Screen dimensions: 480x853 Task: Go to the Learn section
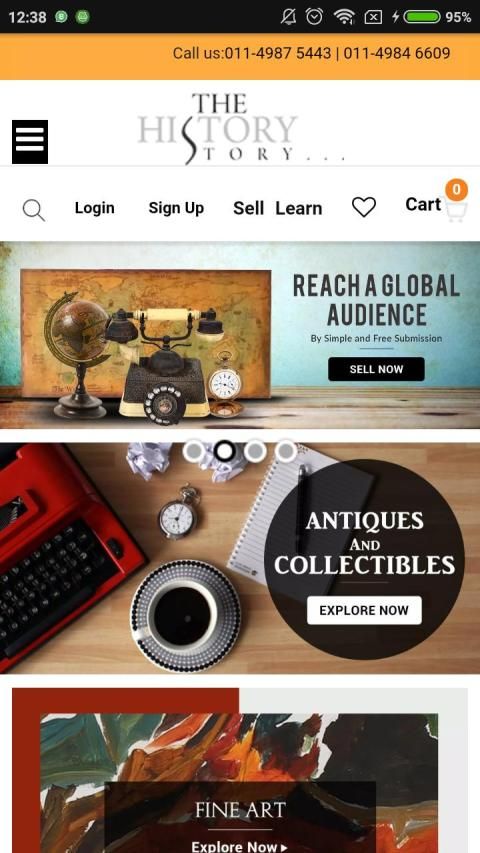point(299,208)
